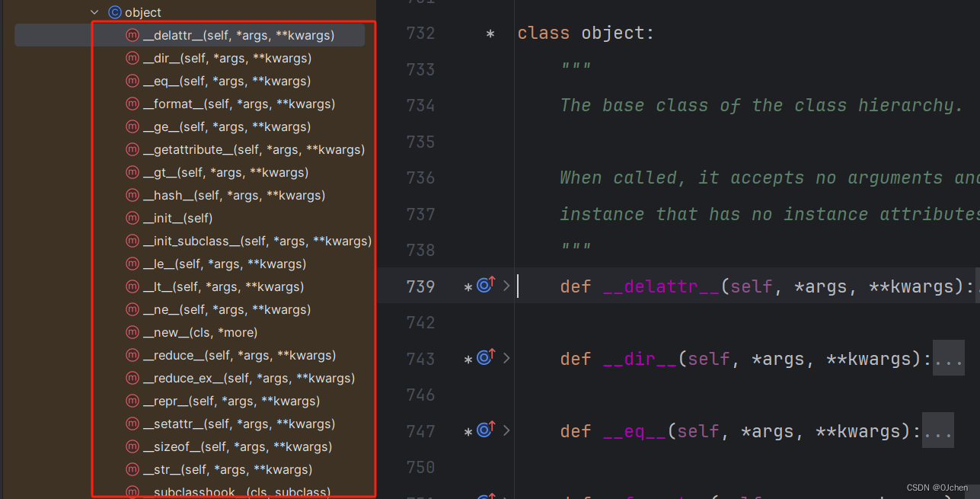Click overridden-method gutter icon on line 743

tap(486, 358)
